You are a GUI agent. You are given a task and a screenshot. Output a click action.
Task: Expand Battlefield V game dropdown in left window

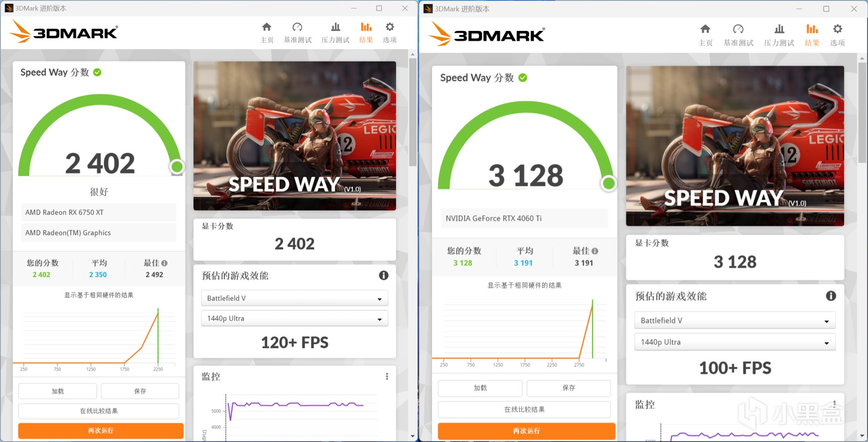click(294, 298)
